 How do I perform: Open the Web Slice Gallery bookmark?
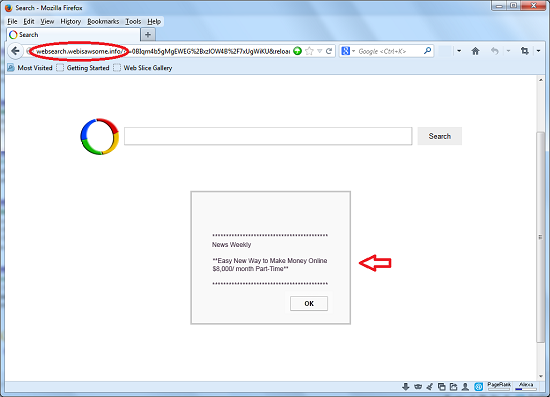point(148,68)
